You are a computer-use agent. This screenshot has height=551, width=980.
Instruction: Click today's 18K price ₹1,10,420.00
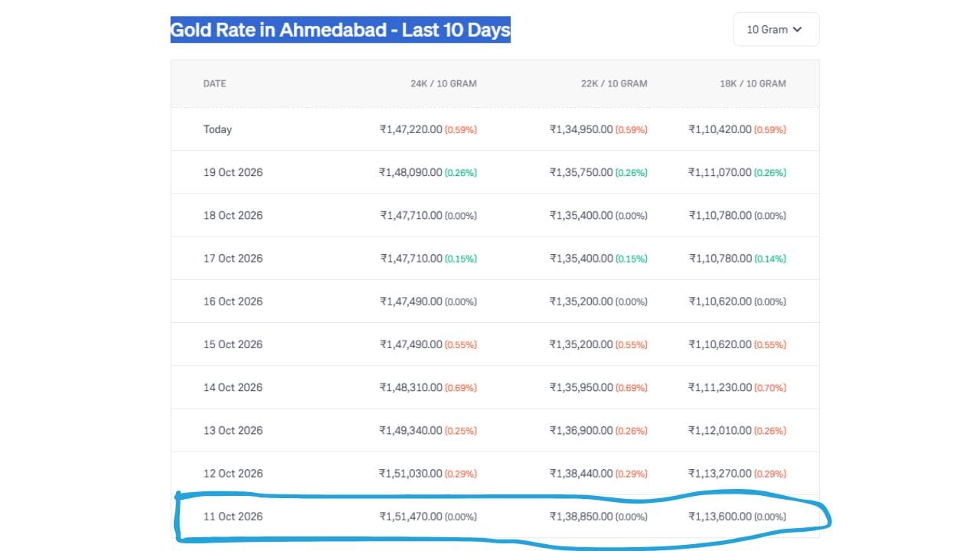720,129
